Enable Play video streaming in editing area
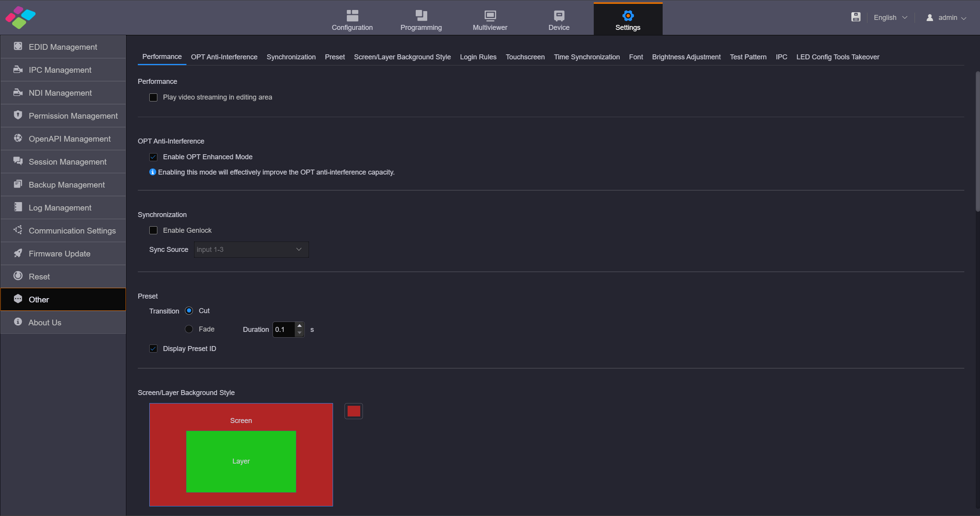This screenshot has height=516, width=980. [x=153, y=97]
